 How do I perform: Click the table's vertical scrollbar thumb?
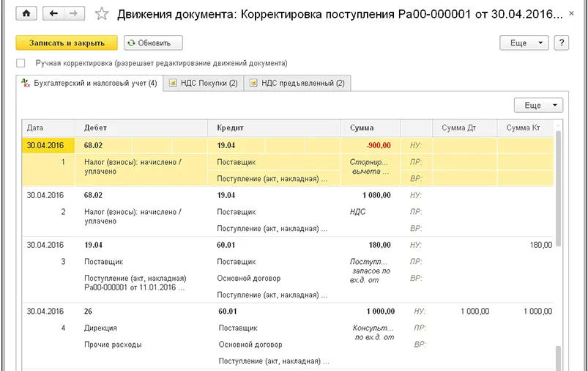coord(558,188)
